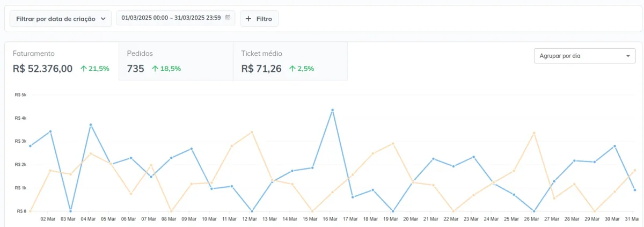Select the Ticket médio tab

pyautogui.click(x=290, y=61)
